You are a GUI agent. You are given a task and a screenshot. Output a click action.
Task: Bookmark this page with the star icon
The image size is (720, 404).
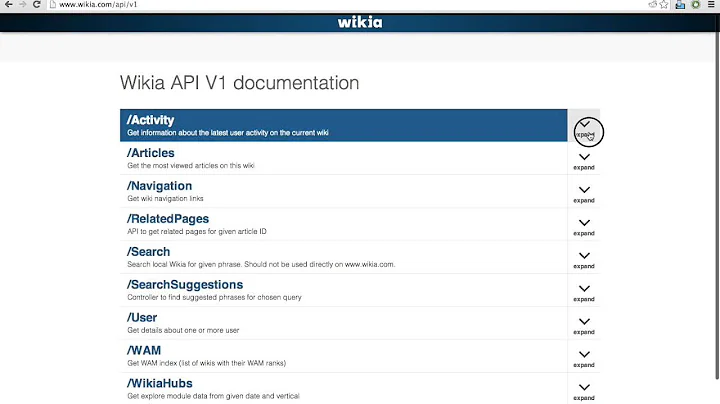[x=664, y=5]
